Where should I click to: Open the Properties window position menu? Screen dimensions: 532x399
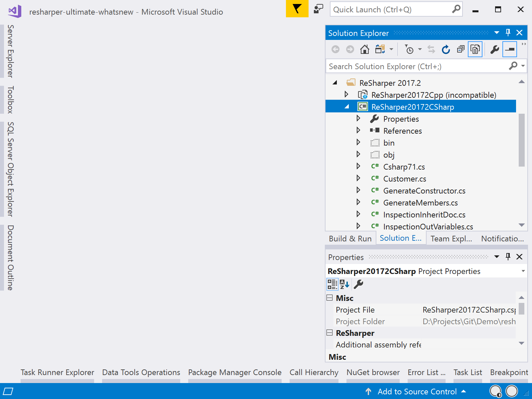[x=497, y=257]
